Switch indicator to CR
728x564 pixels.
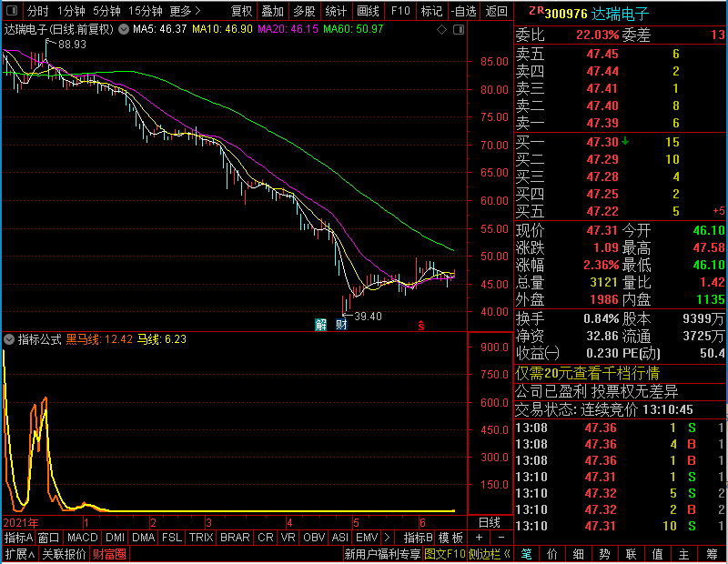point(266,538)
